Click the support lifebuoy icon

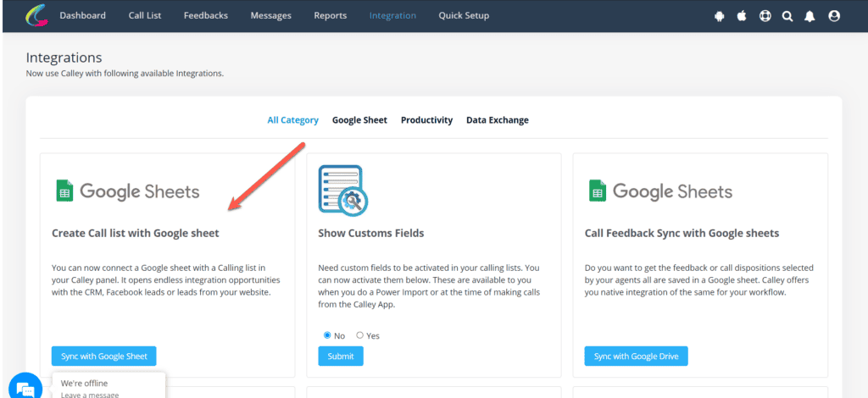(765, 16)
